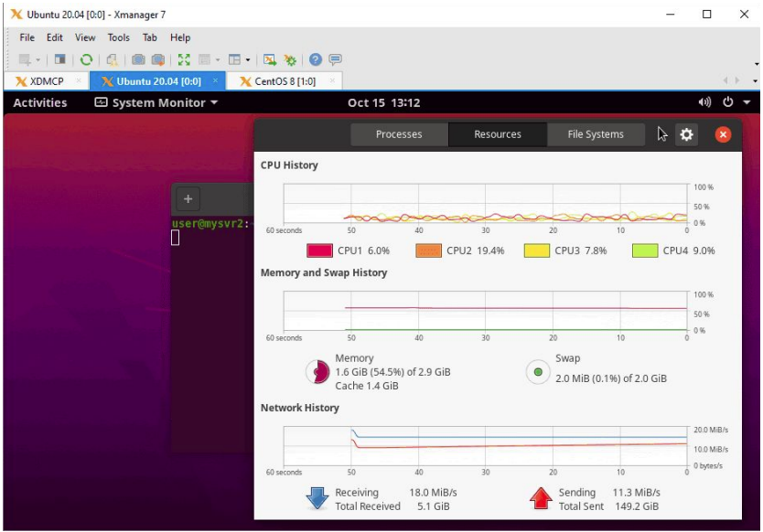Click Activities in the GNOME top bar
This screenshot has width=763, height=532.
(x=40, y=102)
